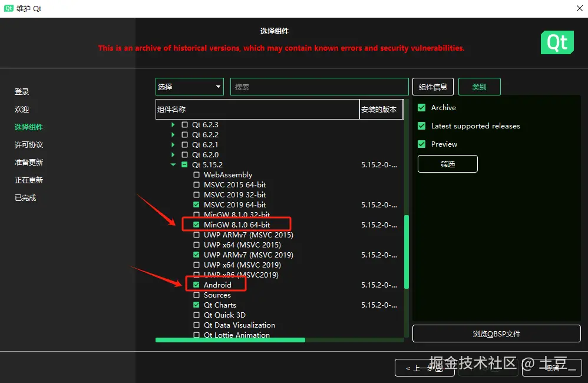
Task: Uncheck MSVC 2019 64-bit checkbox
Action: point(196,205)
